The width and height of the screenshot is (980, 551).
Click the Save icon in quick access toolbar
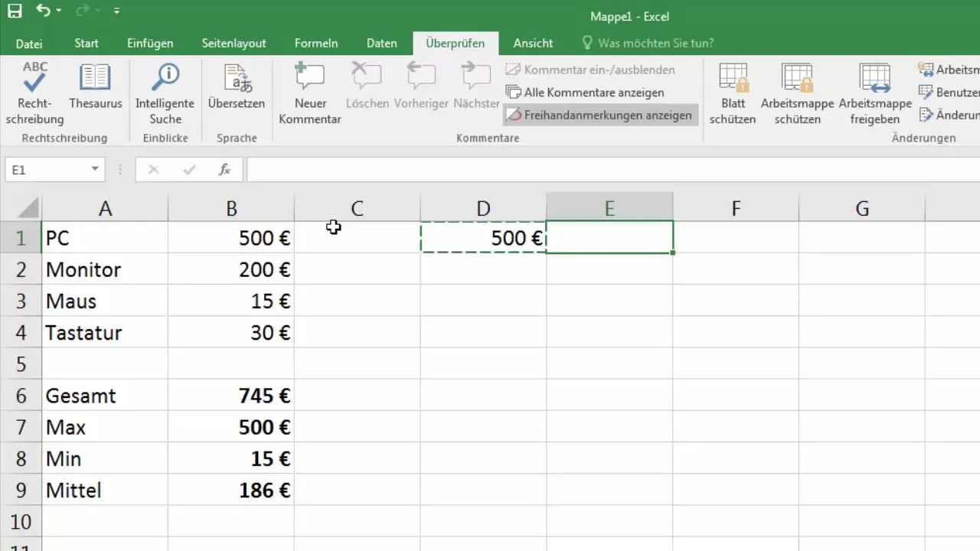(15, 11)
